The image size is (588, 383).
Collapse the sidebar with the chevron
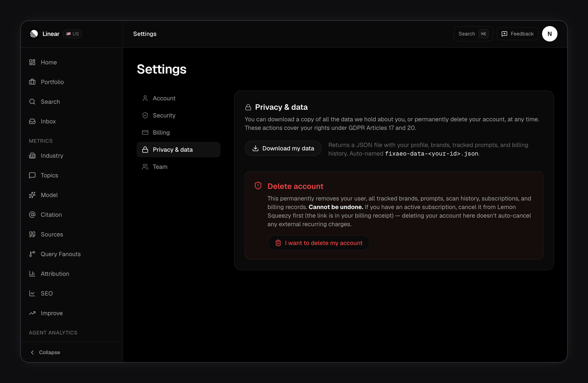click(32, 352)
